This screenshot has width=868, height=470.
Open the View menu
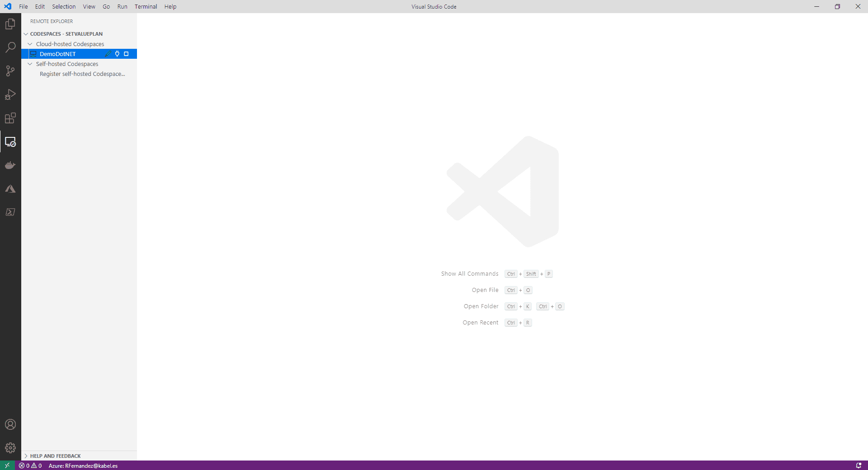[x=89, y=6]
